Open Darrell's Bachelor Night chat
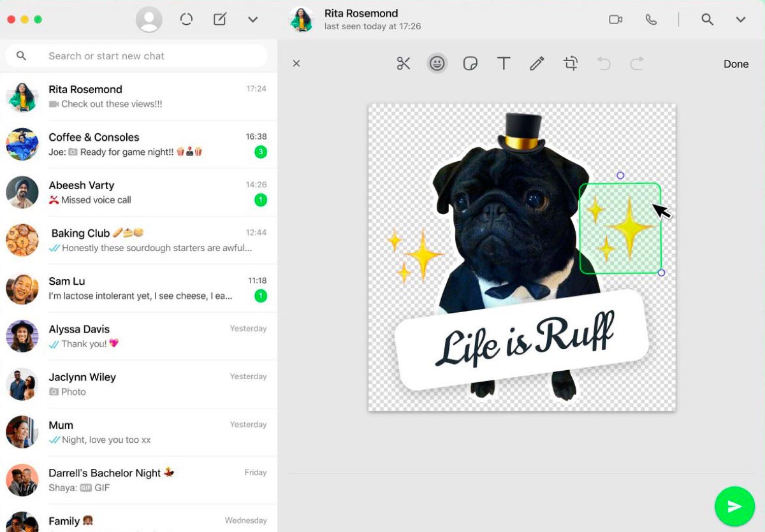The height and width of the screenshot is (532, 765). 138,480
